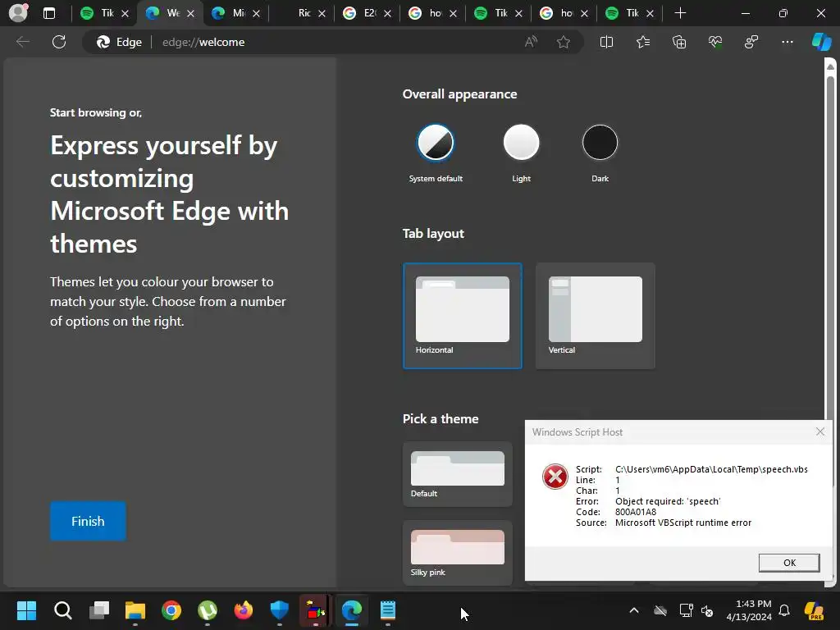Open Windows Security shield icon
The width and height of the screenshot is (840, 630).
click(280, 610)
